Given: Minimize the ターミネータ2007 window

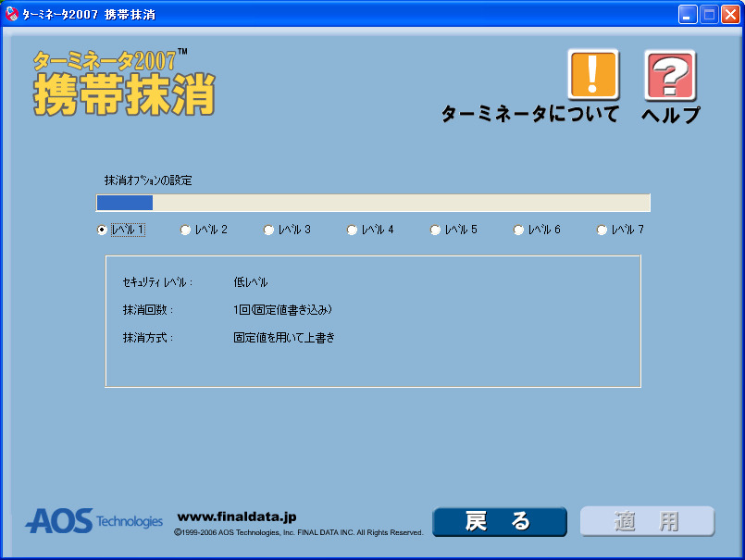Looking at the screenshot, I should click(x=687, y=15).
